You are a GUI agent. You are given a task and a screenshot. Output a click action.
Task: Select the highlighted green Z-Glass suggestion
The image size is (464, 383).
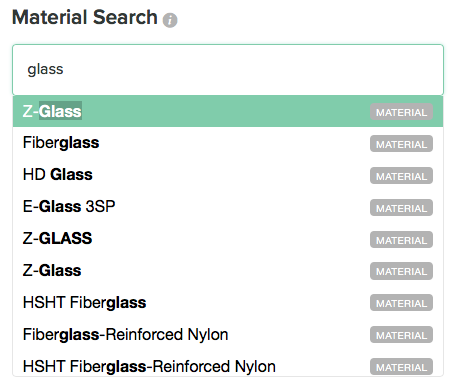click(228, 111)
